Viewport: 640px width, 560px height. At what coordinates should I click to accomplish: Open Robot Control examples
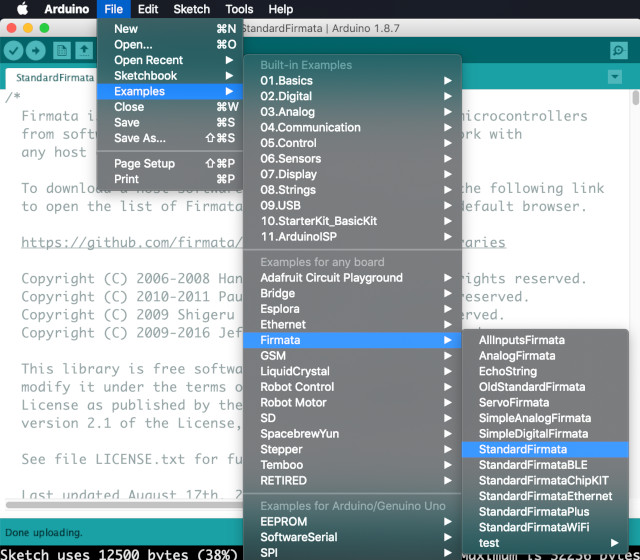[352, 387]
